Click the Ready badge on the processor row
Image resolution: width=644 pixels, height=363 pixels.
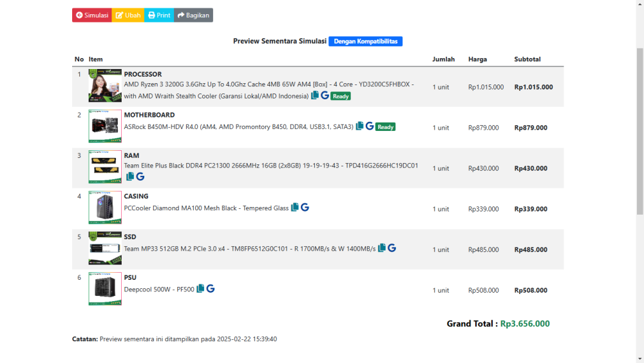click(x=341, y=96)
